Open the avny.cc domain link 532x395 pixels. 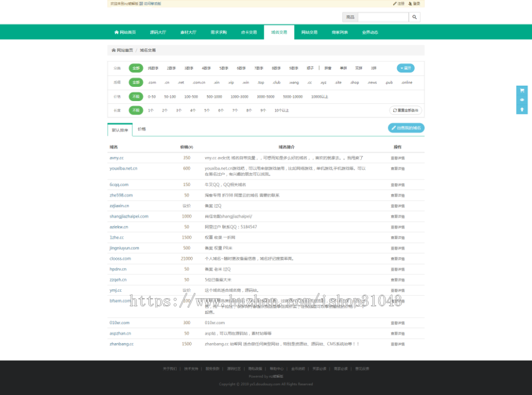pyautogui.click(x=116, y=158)
